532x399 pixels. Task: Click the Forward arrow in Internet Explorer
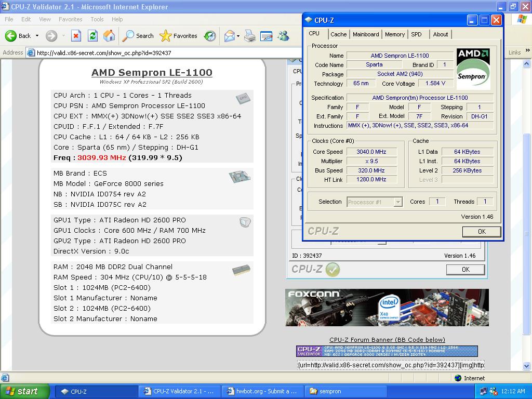(x=51, y=36)
